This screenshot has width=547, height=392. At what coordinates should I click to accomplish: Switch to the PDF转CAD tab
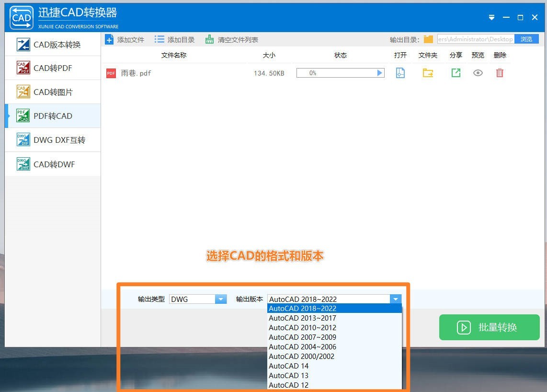click(x=53, y=115)
